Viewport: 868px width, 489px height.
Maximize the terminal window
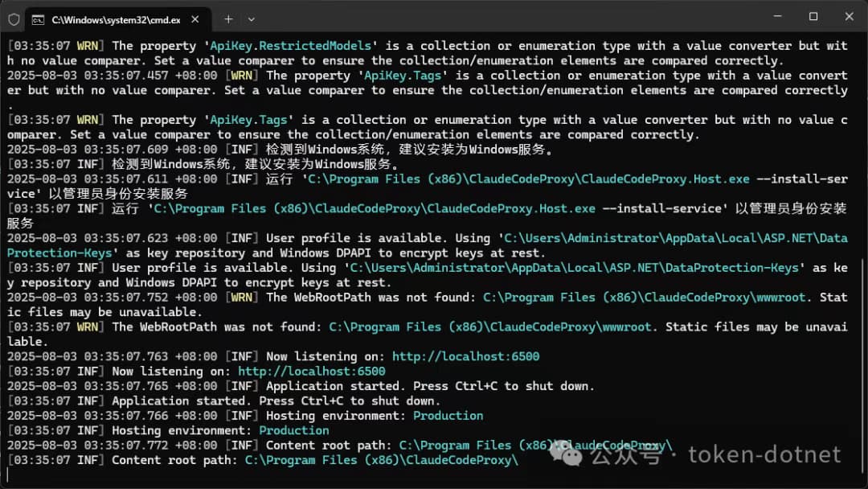[x=813, y=17]
